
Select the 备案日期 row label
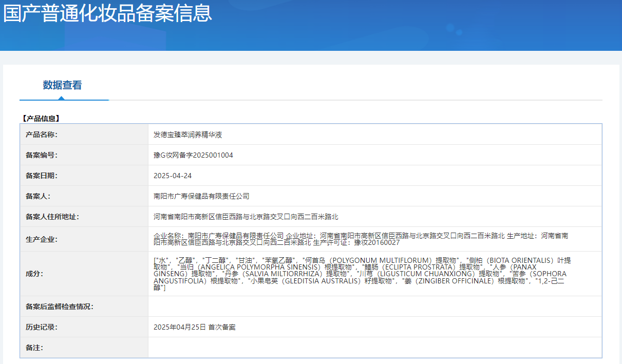[42, 176]
